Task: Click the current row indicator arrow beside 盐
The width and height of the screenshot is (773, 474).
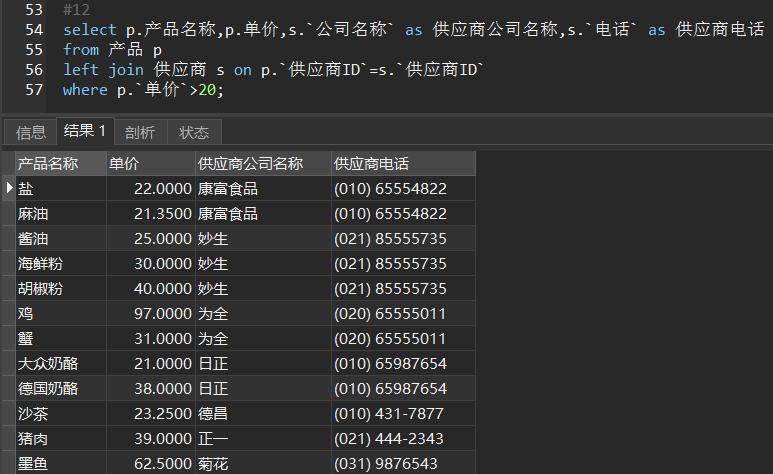Action: click(9, 189)
